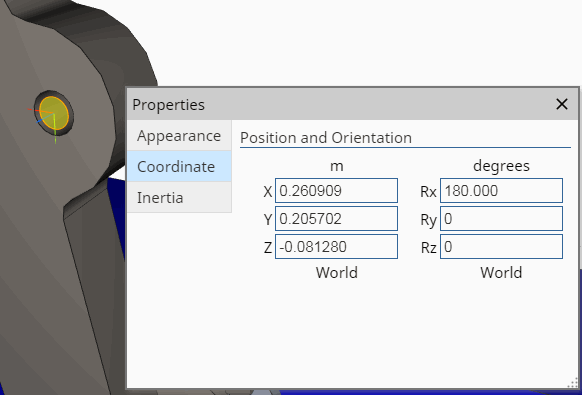Viewport: 582px width, 395px height.
Task: Click the Properties title bar
Action: click(341, 104)
